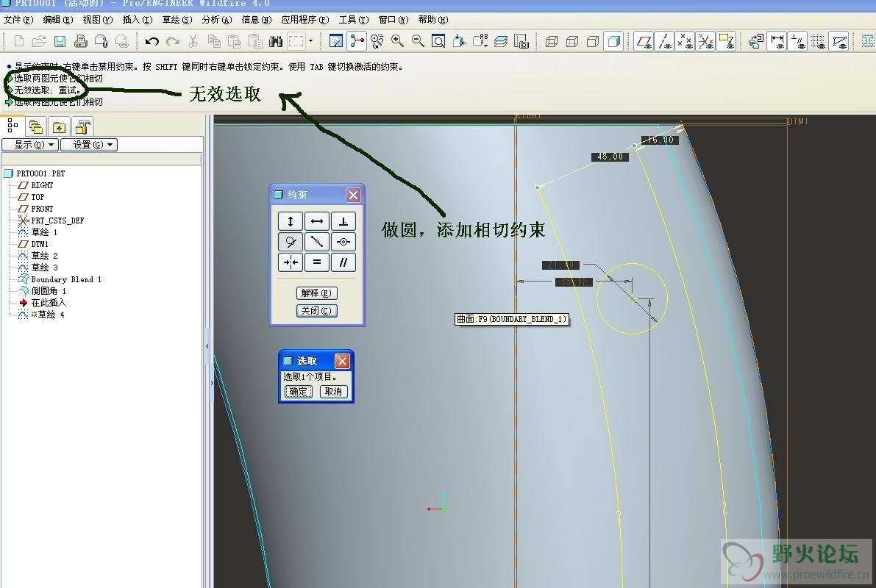Toggle Orient mode icon in toolbar
876x588 pixels.
pos(377,41)
